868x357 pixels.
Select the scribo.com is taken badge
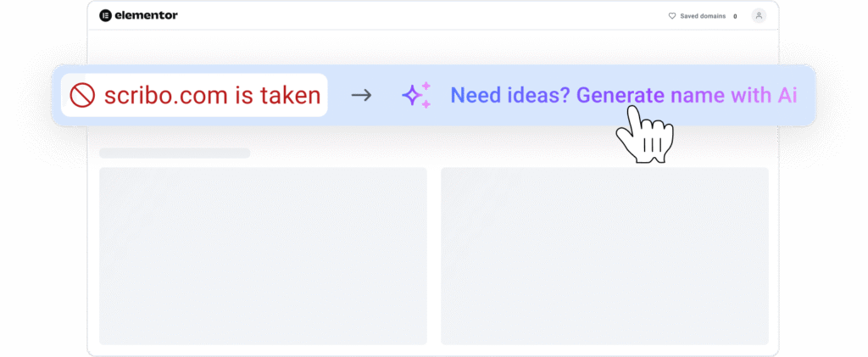point(194,95)
